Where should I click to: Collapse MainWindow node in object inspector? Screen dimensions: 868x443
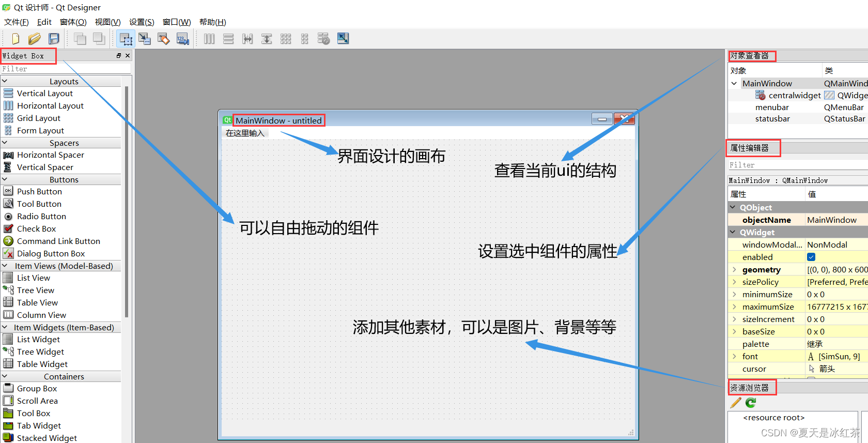pyautogui.click(x=734, y=83)
